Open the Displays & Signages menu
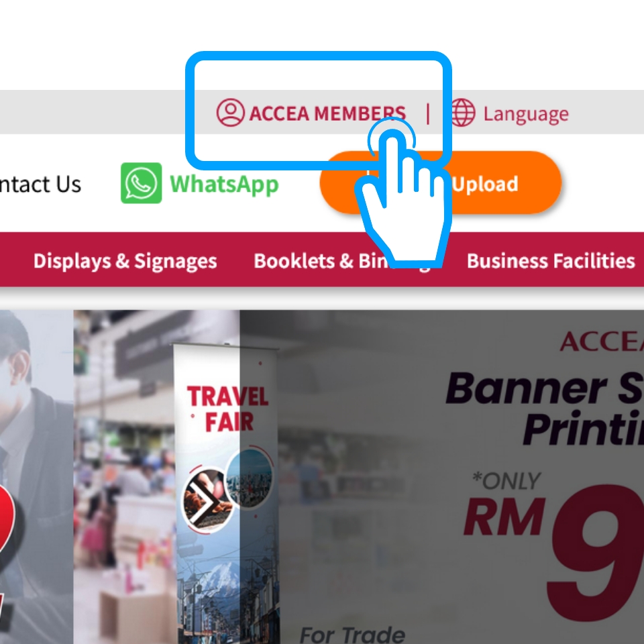Viewport: 644px width, 644px height. pos(125,261)
